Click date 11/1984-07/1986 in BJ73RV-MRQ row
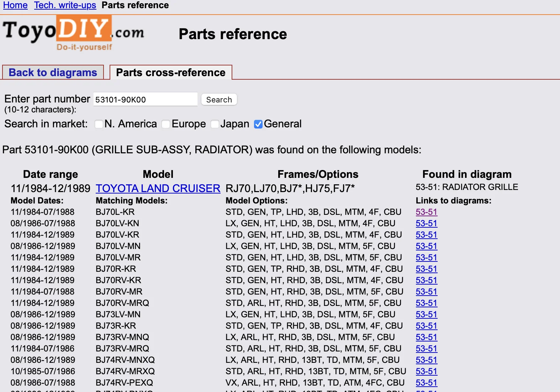This screenshot has width=560, height=392. [43, 349]
